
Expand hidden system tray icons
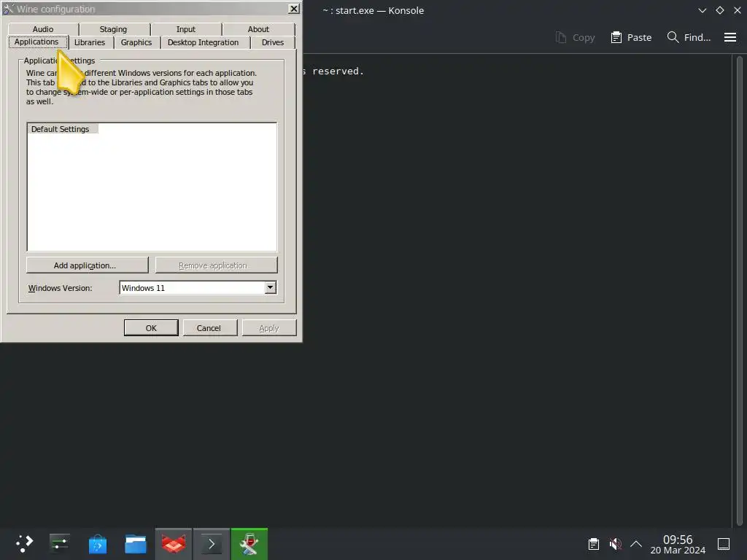click(636, 544)
